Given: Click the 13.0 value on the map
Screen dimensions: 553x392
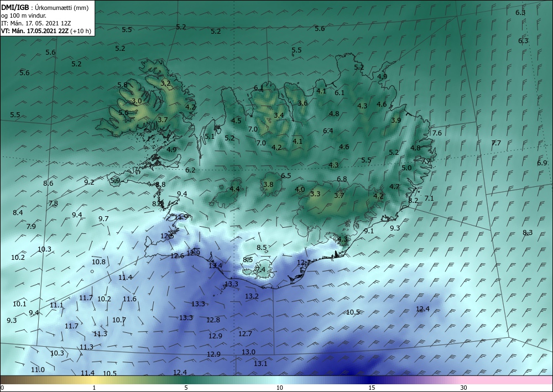Looking at the screenshot, I should (248, 352).
